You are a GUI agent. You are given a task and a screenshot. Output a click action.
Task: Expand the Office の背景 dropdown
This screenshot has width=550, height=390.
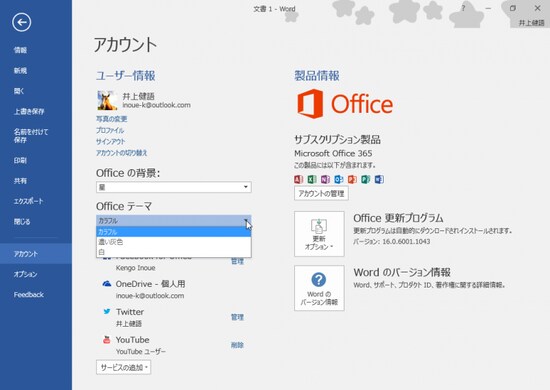174,187
